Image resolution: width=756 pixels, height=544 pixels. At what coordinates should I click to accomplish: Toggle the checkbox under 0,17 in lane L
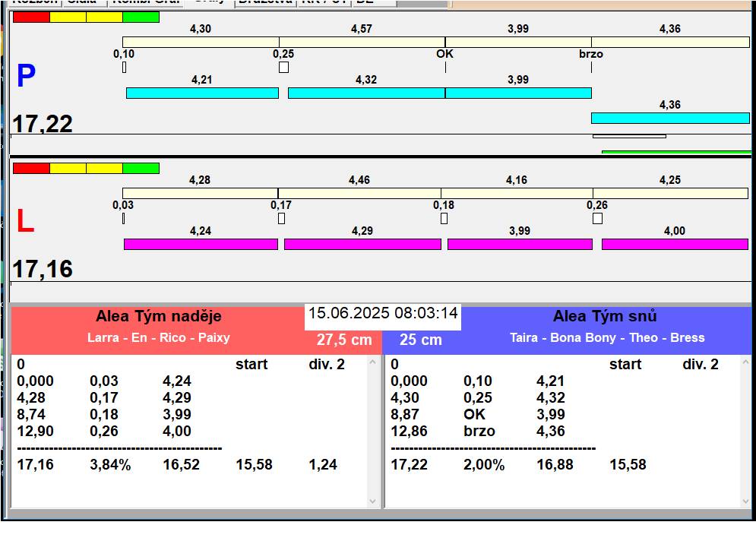[x=281, y=219]
